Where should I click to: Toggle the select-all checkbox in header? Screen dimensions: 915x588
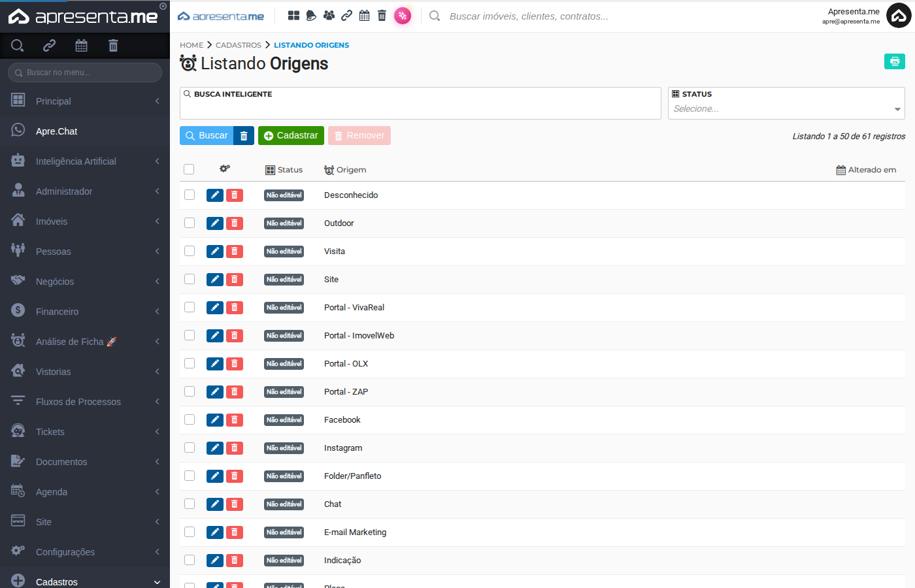189,169
